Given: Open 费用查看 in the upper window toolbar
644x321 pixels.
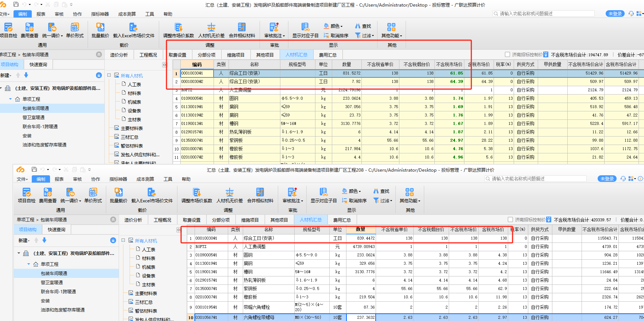Looking at the screenshot, I should pyautogui.click(x=29, y=31).
